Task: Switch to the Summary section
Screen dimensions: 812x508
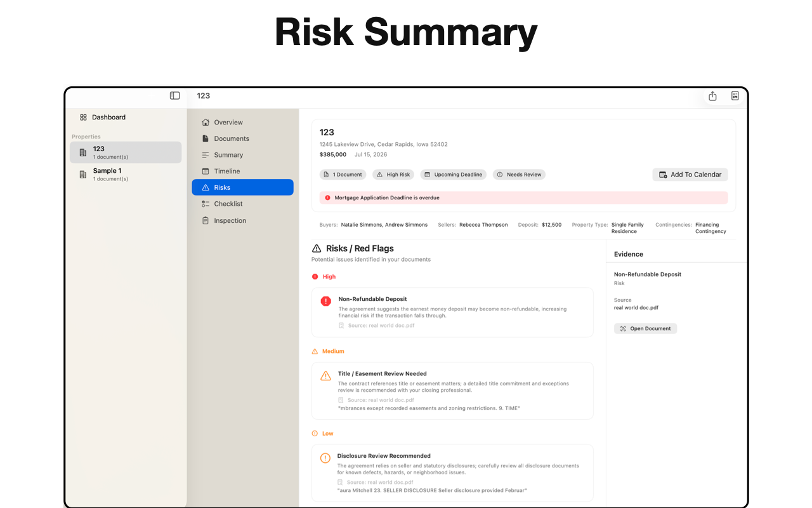Action: [242, 155]
